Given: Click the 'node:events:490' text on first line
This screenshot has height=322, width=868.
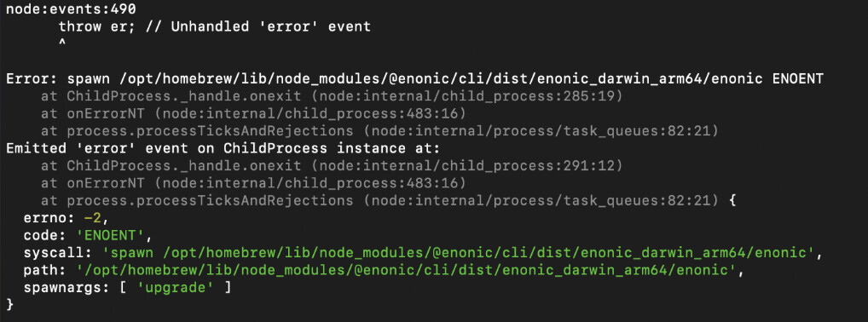Looking at the screenshot, I should 71,9.
